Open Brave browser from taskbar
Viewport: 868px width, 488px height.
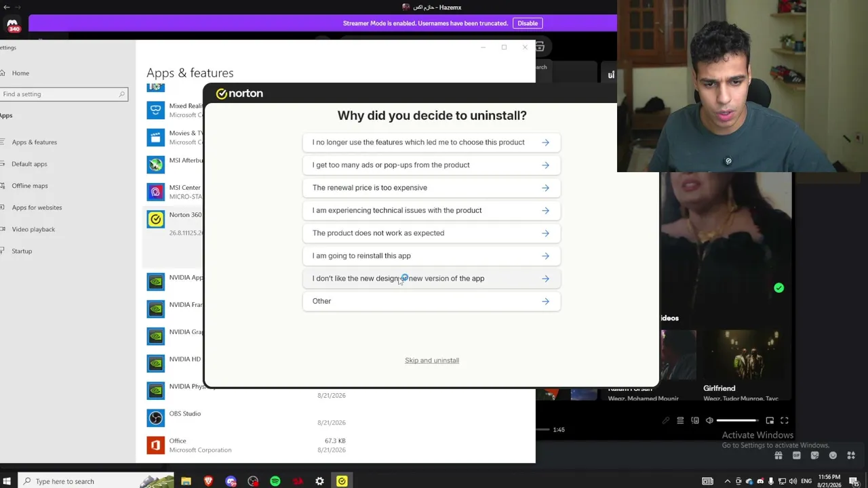[208, 481]
